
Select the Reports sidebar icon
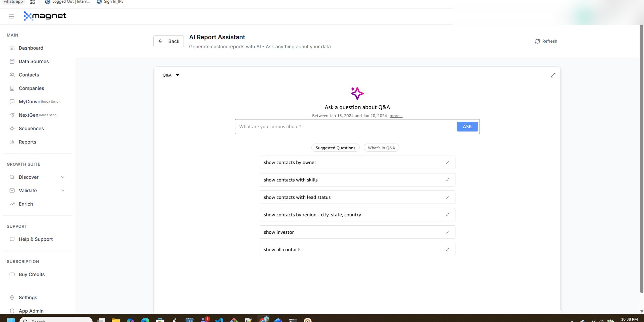12,142
